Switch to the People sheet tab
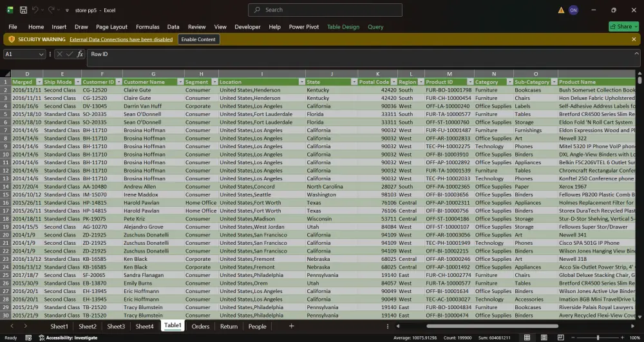 pos(257,327)
